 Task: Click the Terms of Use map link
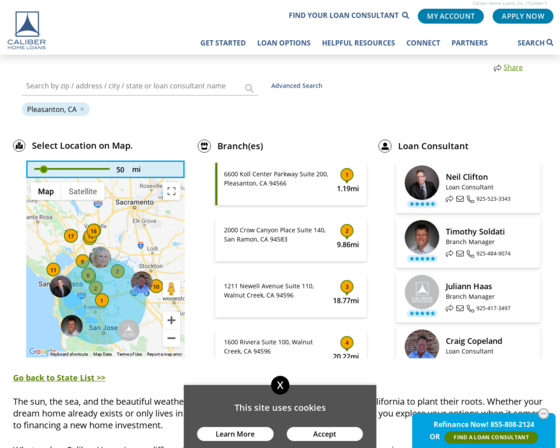pyautogui.click(x=129, y=354)
